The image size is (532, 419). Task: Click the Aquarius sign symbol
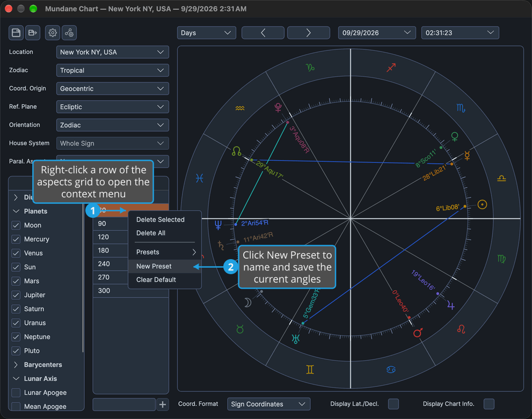point(240,108)
